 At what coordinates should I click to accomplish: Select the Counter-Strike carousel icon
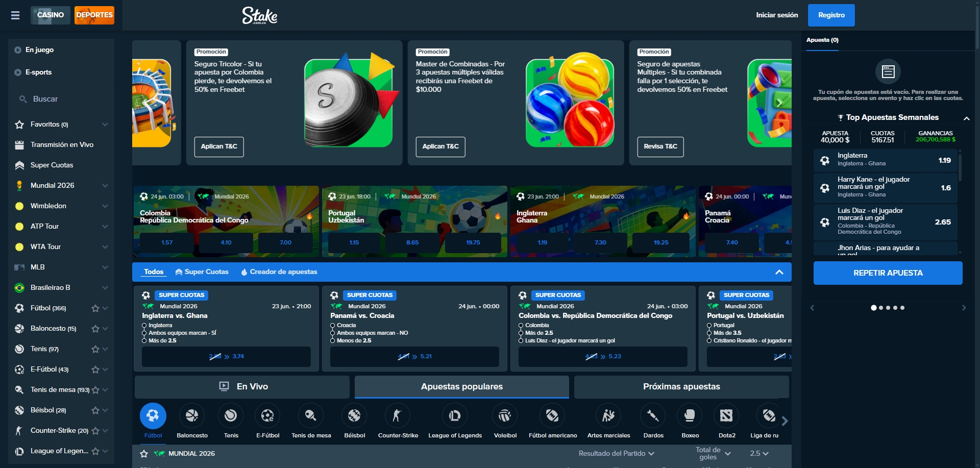click(x=398, y=416)
